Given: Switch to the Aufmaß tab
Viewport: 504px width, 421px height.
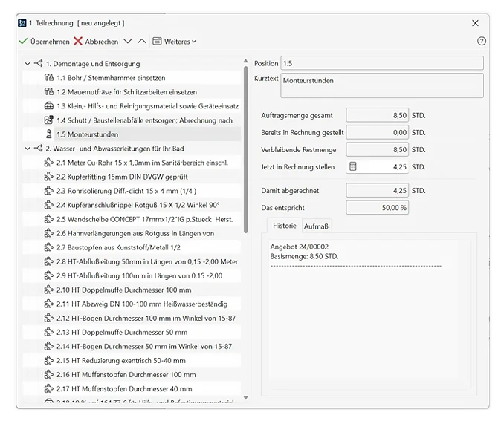Looking at the screenshot, I should [316, 226].
